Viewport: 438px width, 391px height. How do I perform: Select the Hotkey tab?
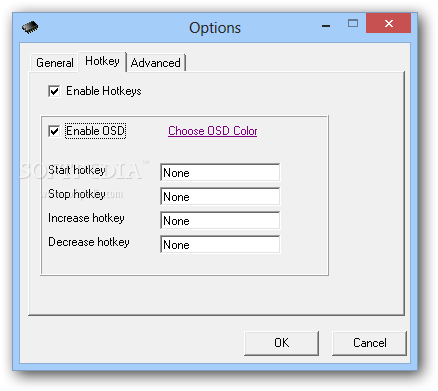point(102,61)
